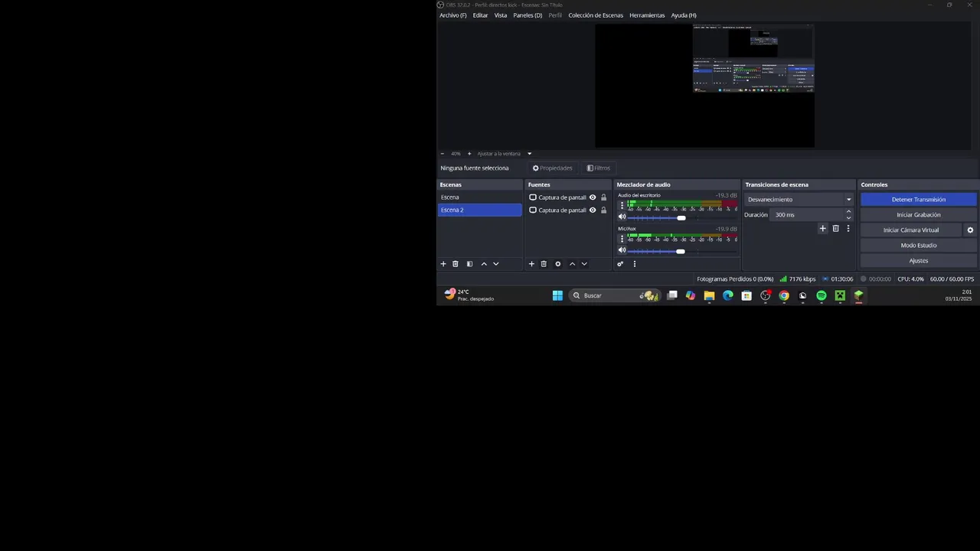Click Detener Transmisión button

click(919, 200)
